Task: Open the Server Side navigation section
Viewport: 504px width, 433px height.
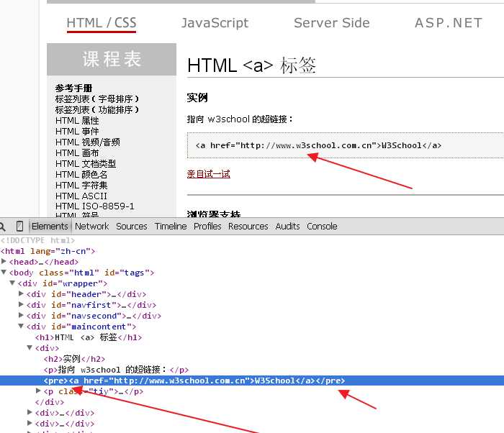Action: (331, 23)
